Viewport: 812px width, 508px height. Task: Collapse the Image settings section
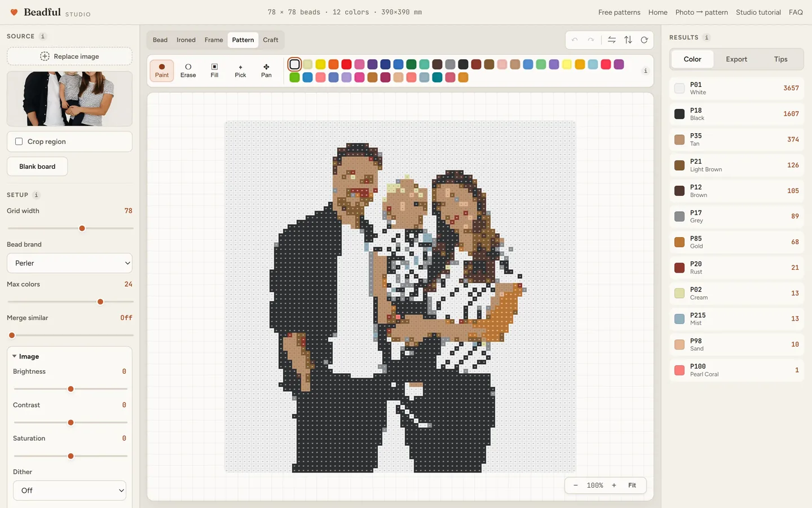(25, 357)
